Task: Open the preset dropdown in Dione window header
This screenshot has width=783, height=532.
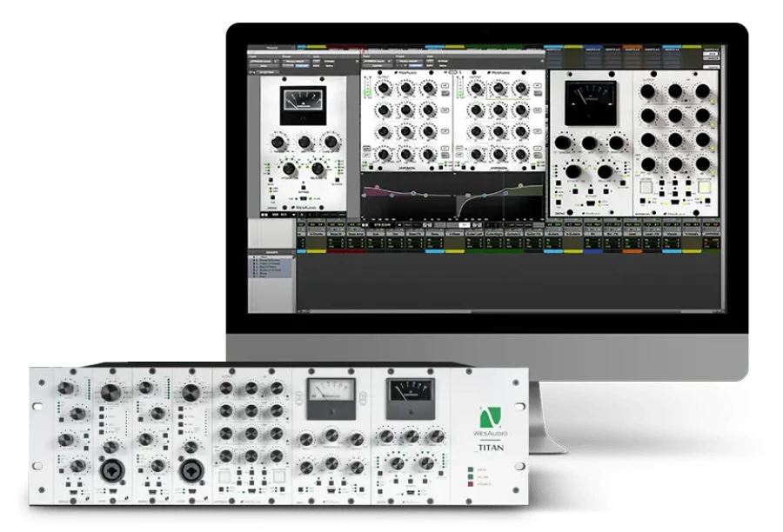Action: 296,62
